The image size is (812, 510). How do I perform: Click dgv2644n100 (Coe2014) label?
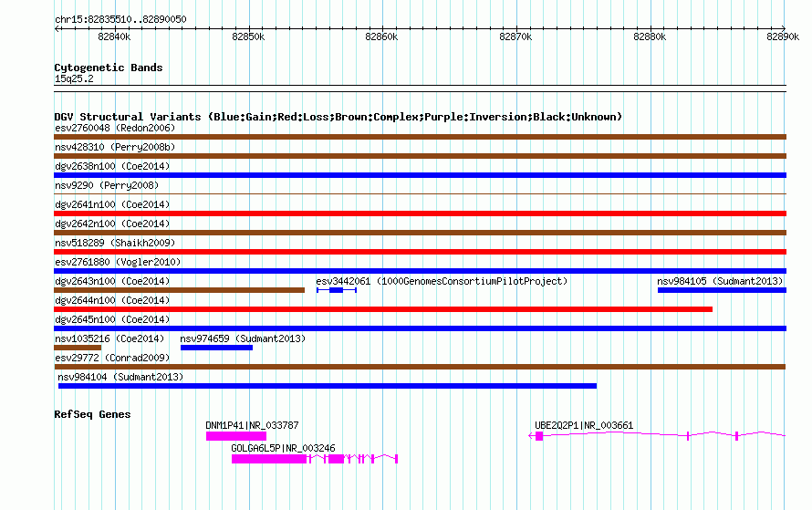click(x=112, y=300)
